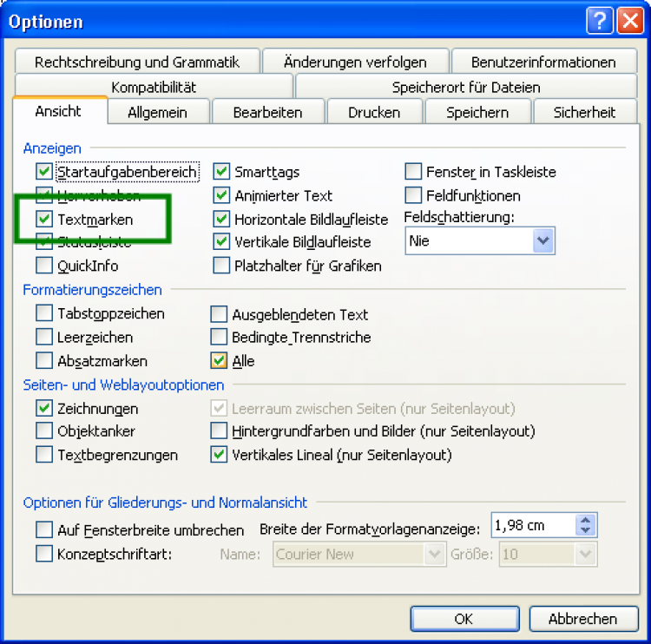651x644 pixels.
Task: Close the Optionen dialog window
Action: [629, 22]
